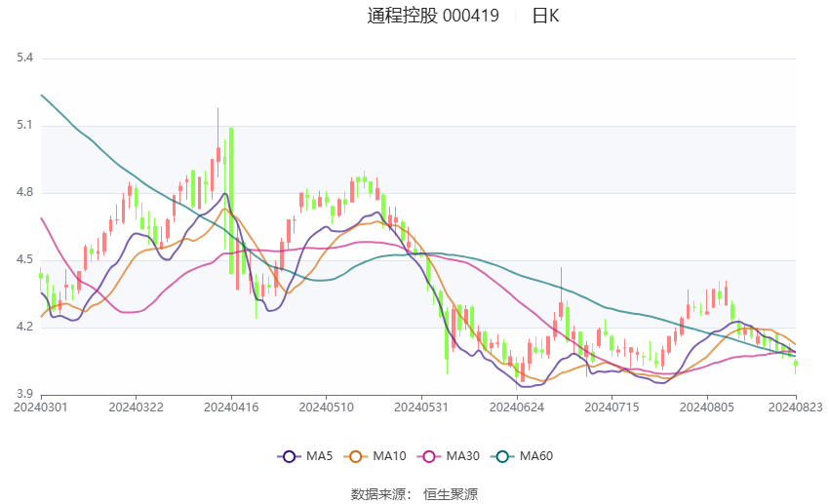The height and width of the screenshot is (504, 829).
Task: Click the 20240301 date axis label
Action: click(x=41, y=407)
